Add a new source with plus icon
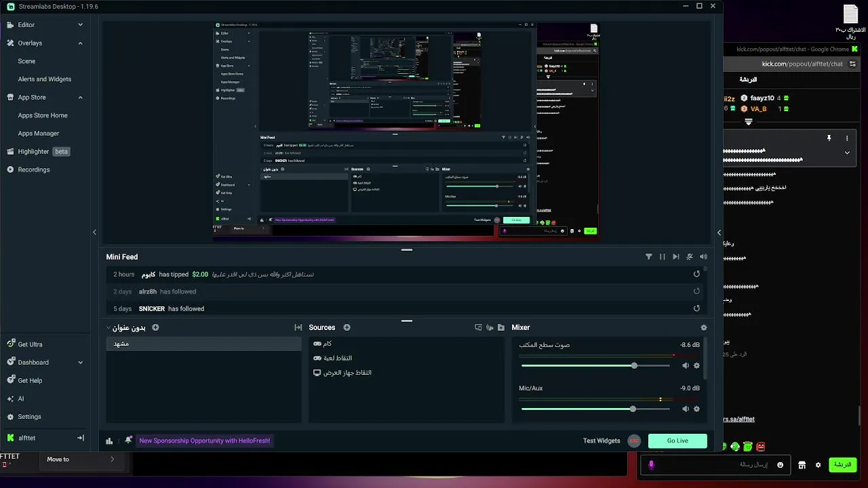 (347, 327)
